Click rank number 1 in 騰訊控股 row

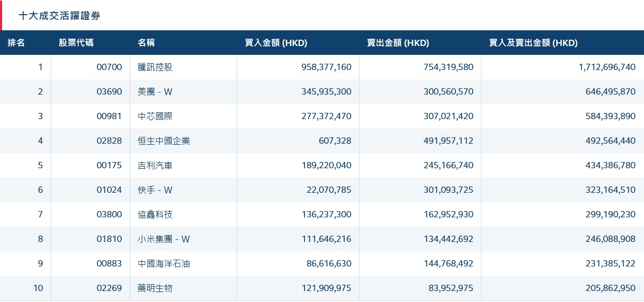point(41,67)
